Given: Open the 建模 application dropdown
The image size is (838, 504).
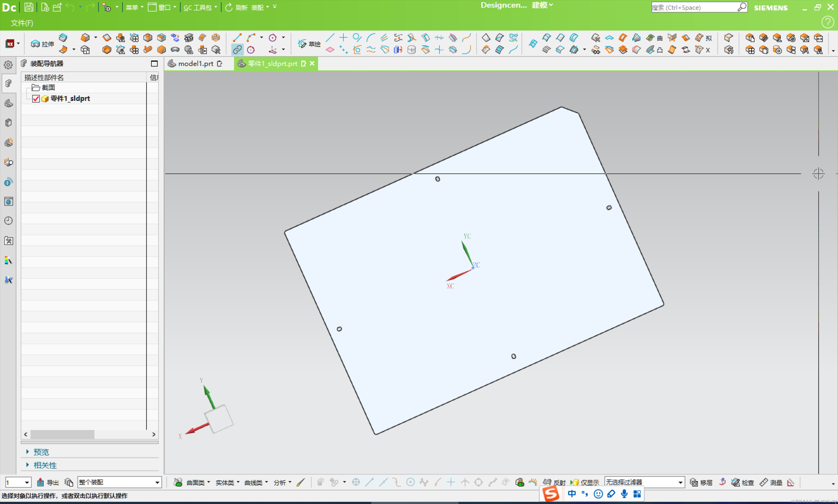Looking at the screenshot, I should 543,5.
